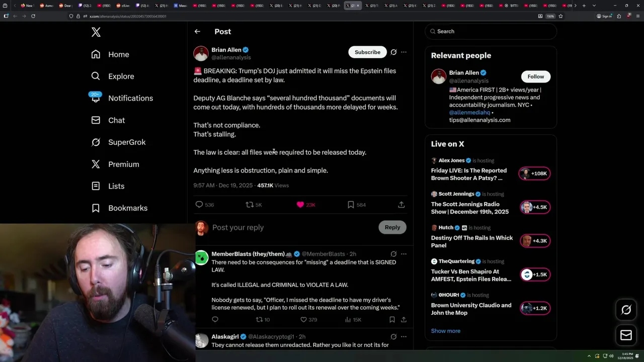Join the Alex Jones live with +108K listeners
This screenshot has width=644, height=362.
(x=534, y=173)
